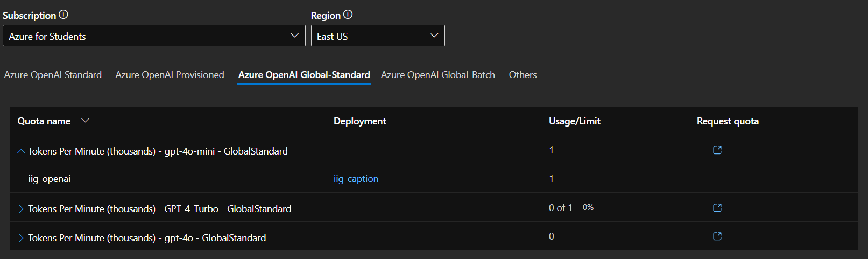Switch to Azure OpenAI Provisioned tab

coord(170,75)
